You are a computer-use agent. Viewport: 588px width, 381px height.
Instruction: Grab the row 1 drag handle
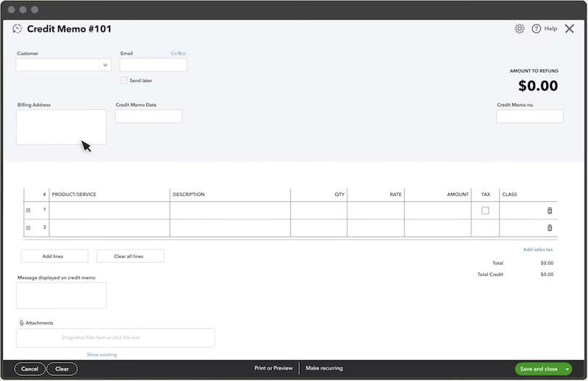28,210
